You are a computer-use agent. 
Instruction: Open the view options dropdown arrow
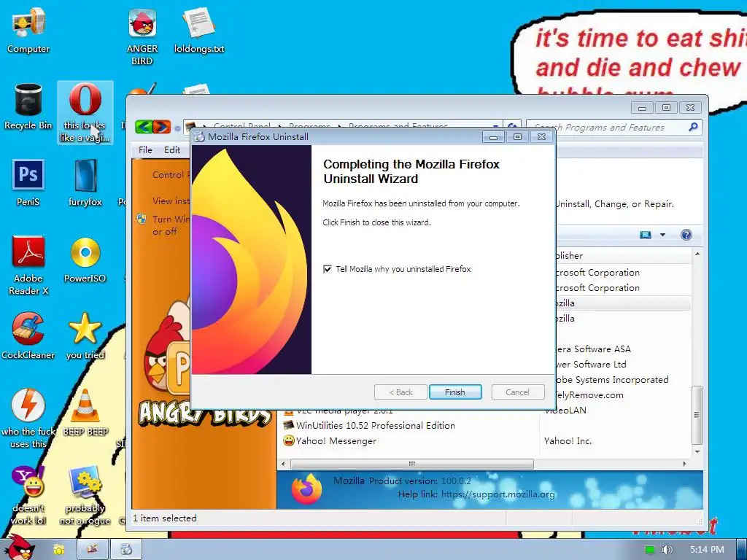point(662,235)
